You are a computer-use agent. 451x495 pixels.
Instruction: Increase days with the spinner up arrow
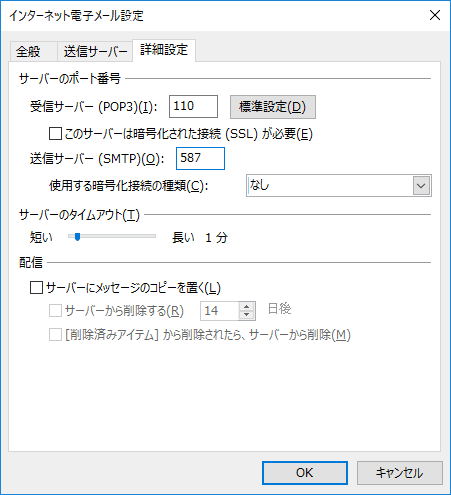point(247,307)
